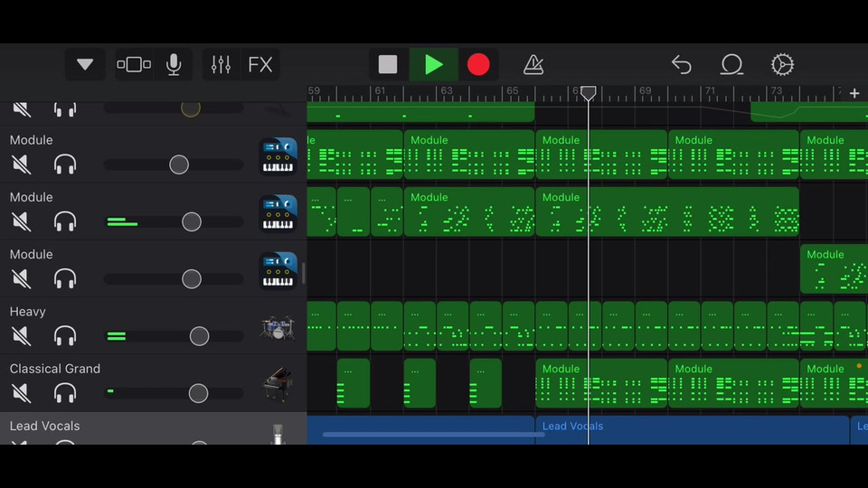Undo the last action
Viewport: 868px width, 488px height.
(681, 65)
